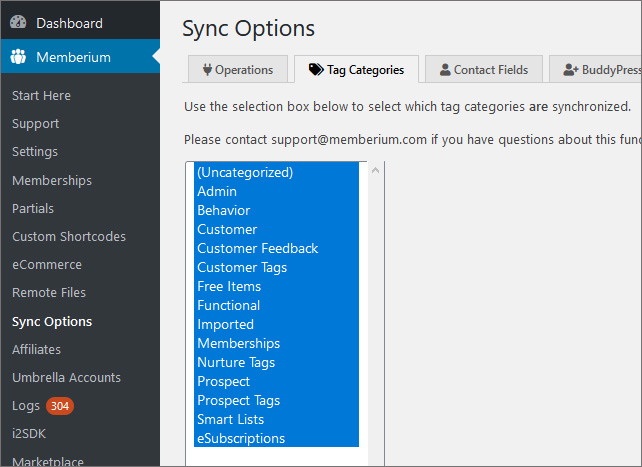Click the Dashboard gauge icon

pyautogui.click(x=18, y=22)
